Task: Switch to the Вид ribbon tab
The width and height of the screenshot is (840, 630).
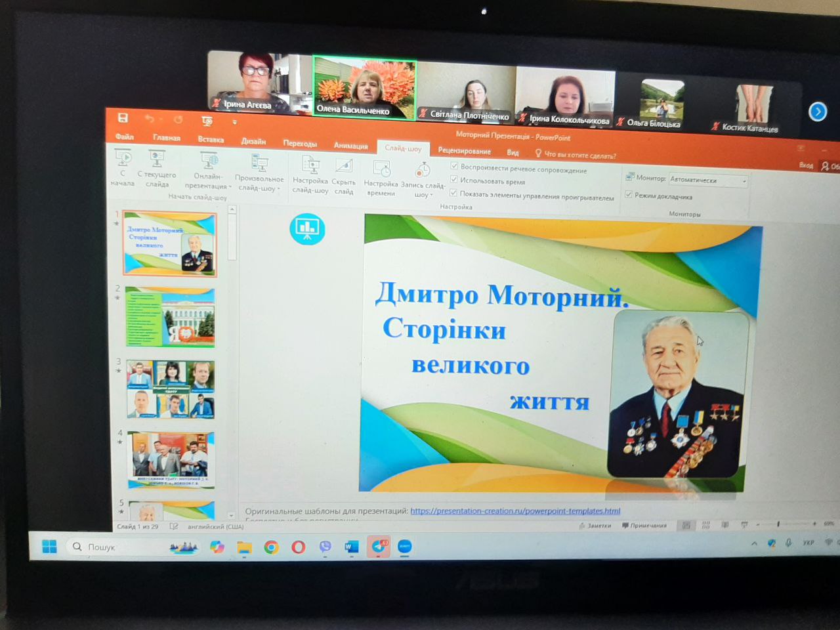Action: pos(513,153)
